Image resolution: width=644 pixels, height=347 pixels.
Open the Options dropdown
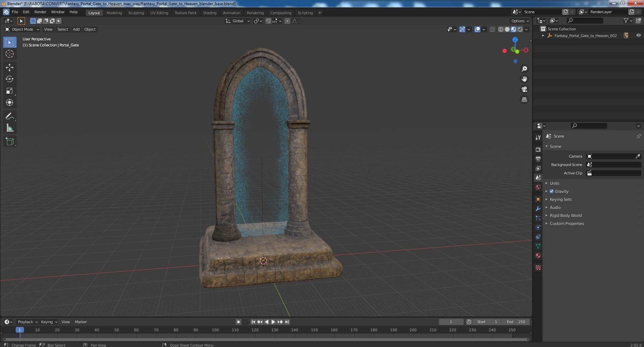click(520, 21)
